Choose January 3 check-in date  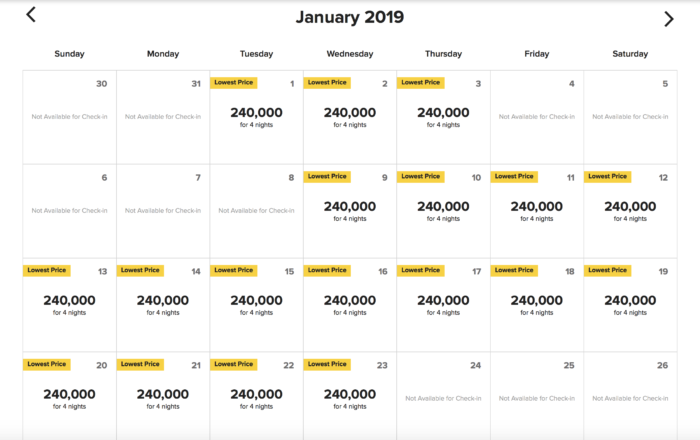[x=443, y=117]
